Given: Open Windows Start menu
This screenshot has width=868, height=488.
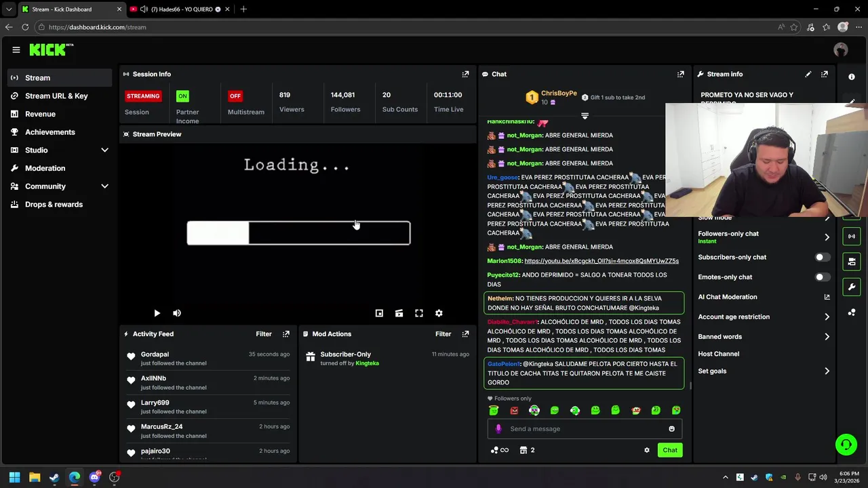Looking at the screenshot, I should click(x=14, y=477).
